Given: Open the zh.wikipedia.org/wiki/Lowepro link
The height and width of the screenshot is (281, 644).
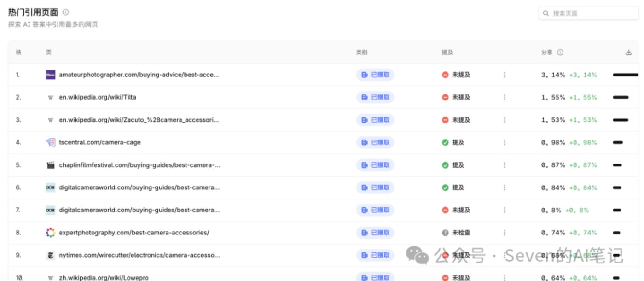Looking at the screenshot, I should coord(104,278).
